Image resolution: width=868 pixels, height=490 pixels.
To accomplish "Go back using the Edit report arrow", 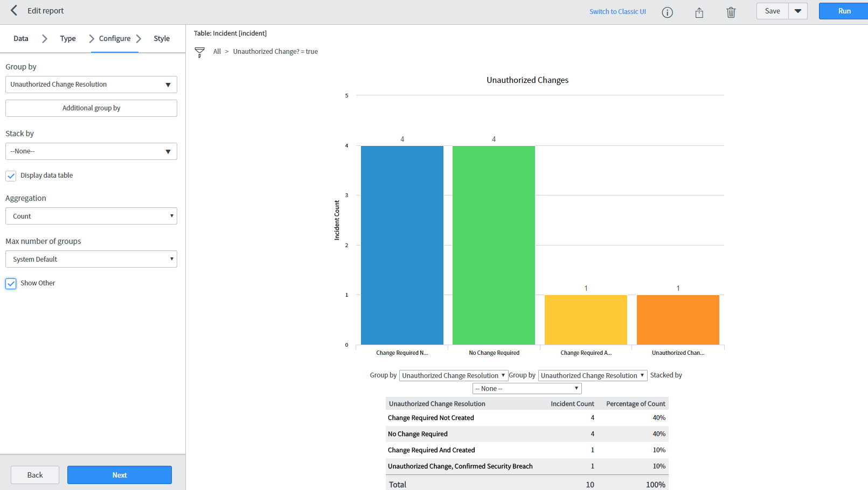I will click(14, 11).
